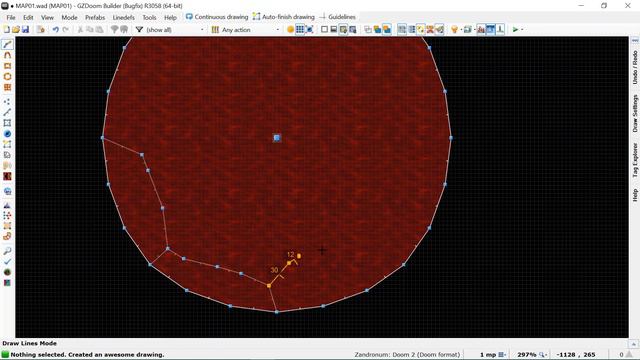This screenshot has width=640, height=360.
Task: Open the Help menu
Action: point(170,17)
